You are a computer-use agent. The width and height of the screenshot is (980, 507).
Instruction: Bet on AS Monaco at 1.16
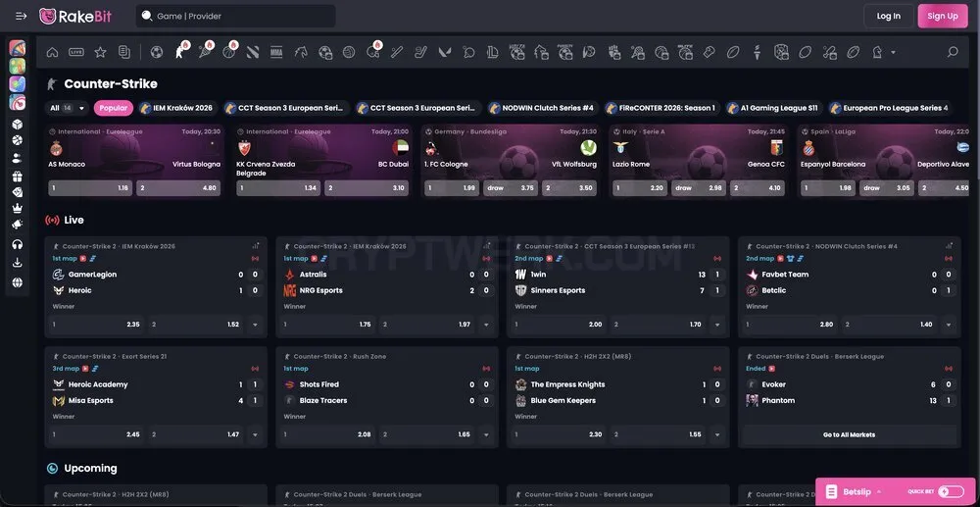click(90, 188)
